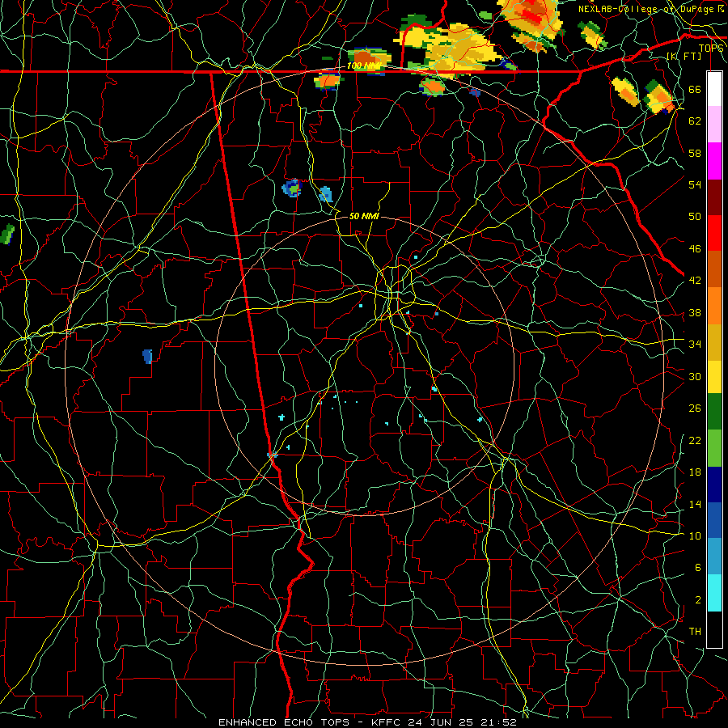
Task: Click the legend value '54'
Action: coord(695,184)
